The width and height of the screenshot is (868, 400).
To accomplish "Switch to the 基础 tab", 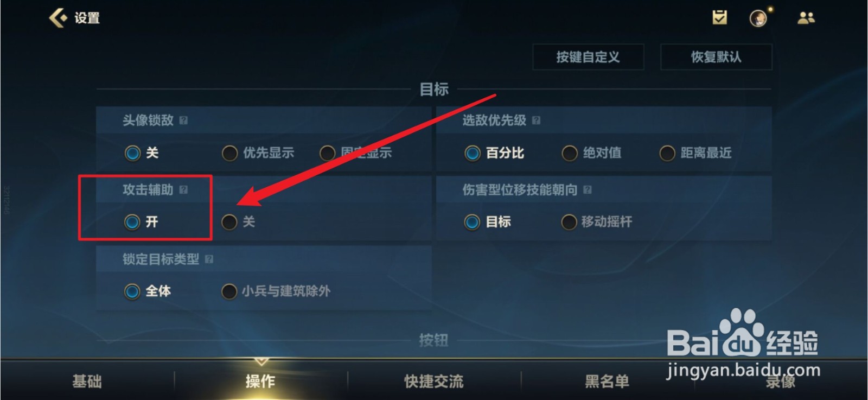I will click(x=87, y=381).
